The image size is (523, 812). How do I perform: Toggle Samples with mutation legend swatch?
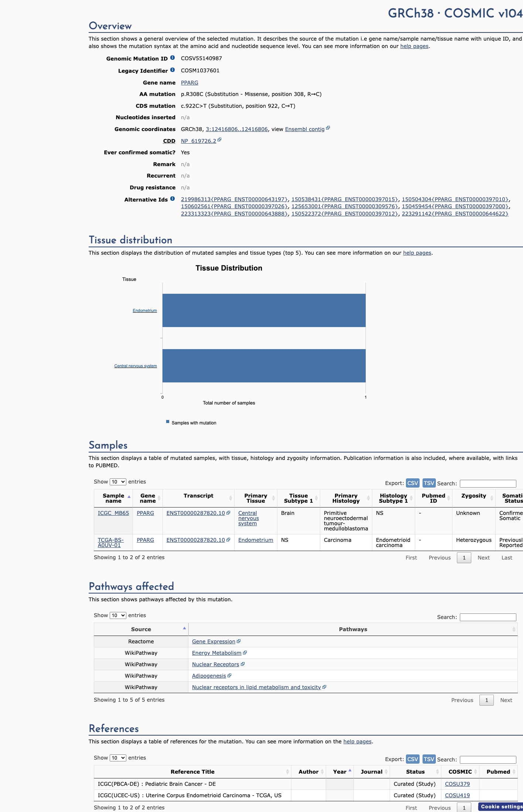(x=168, y=422)
